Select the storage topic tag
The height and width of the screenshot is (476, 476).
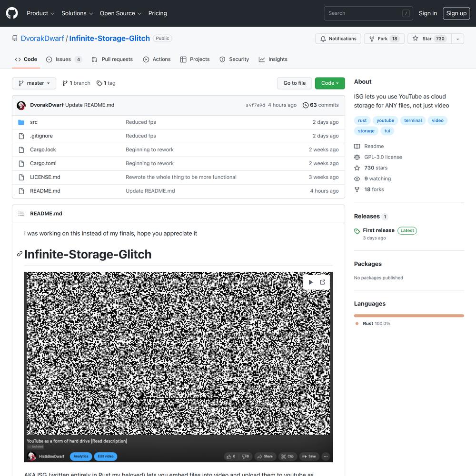tap(366, 131)
